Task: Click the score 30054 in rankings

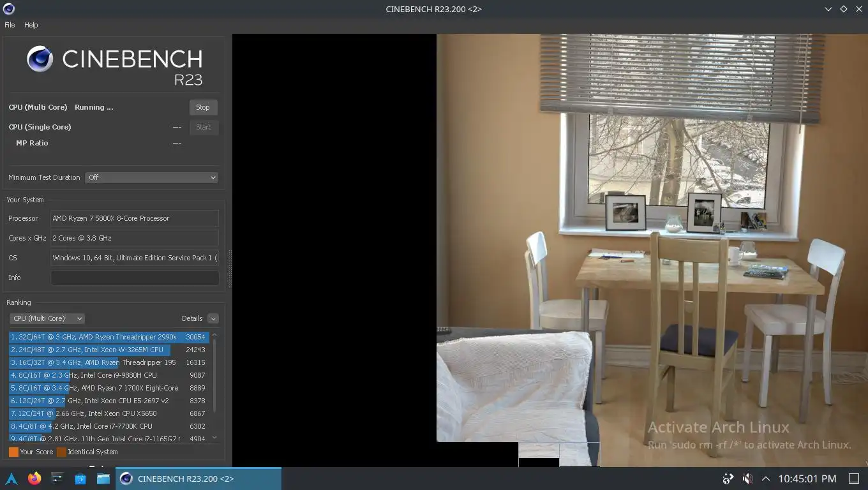Action: (195, 337)
